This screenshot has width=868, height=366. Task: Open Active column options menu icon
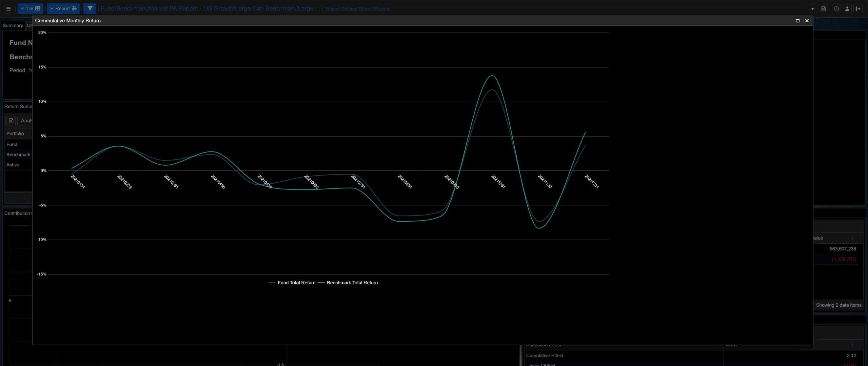pyautogui.click(x=852, y=345)
